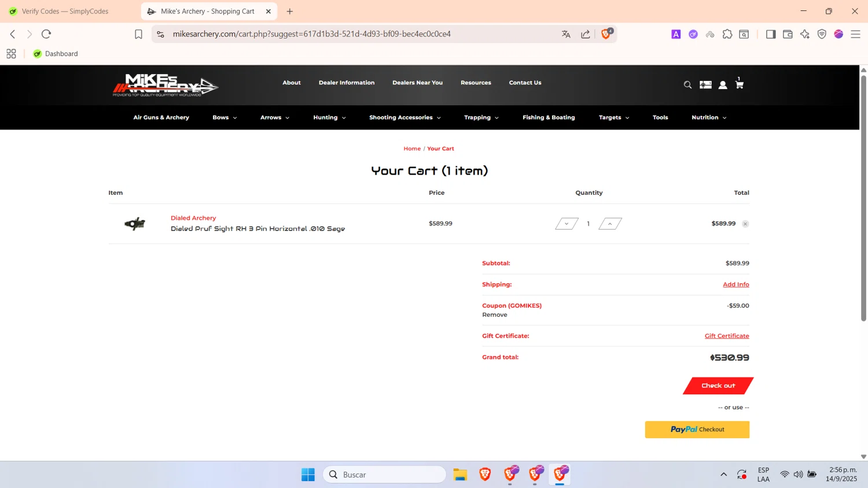
Task: Click the Dialed Archery brand link
Action: point(193,218)
